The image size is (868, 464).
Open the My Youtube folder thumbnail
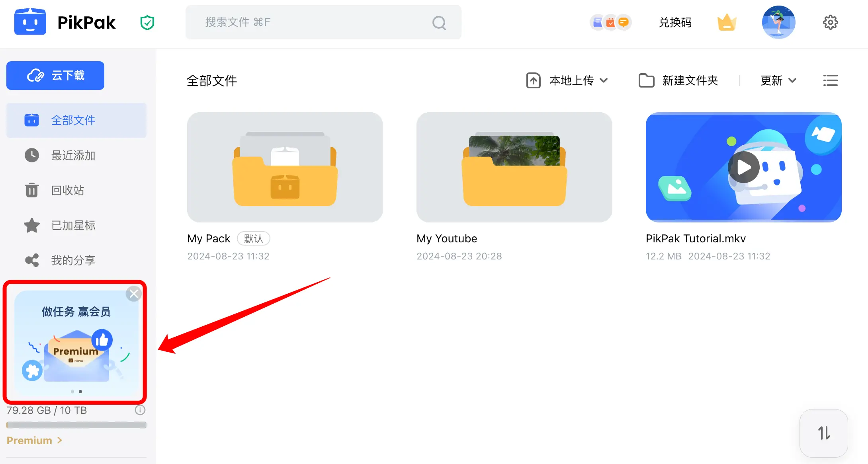pos(514,167)
